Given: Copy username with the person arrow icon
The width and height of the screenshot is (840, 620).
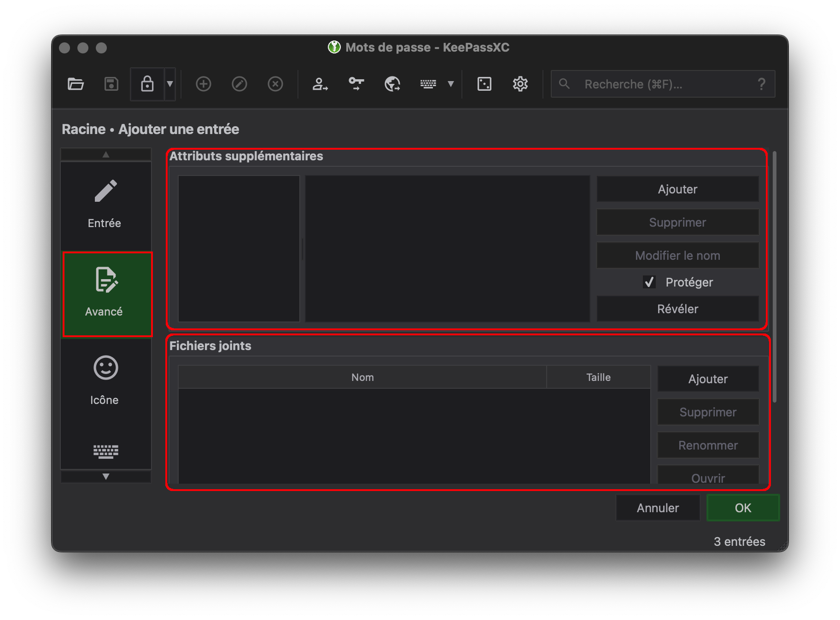Looking at the screenshot, I should click(320, 84).
